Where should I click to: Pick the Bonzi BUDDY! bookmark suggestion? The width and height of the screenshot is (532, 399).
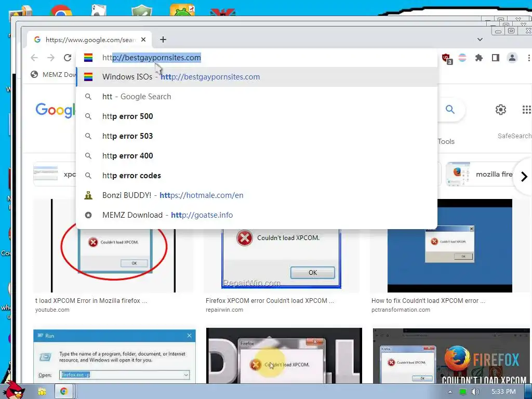[x=257, y=195]
